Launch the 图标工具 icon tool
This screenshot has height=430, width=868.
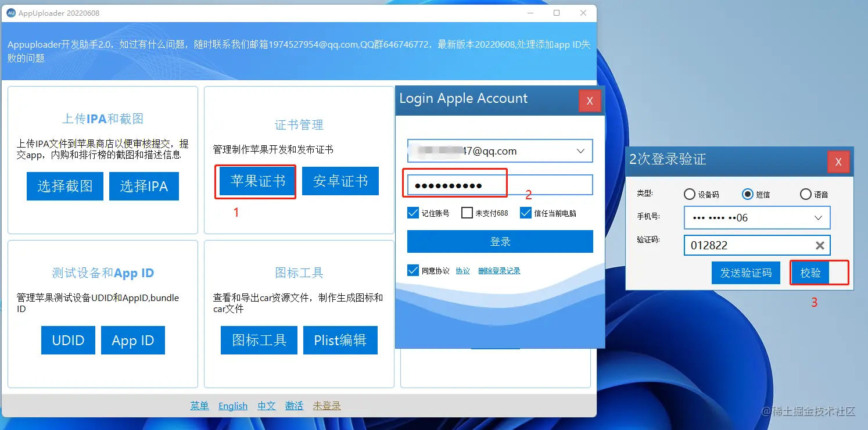(x=259, y=340)
